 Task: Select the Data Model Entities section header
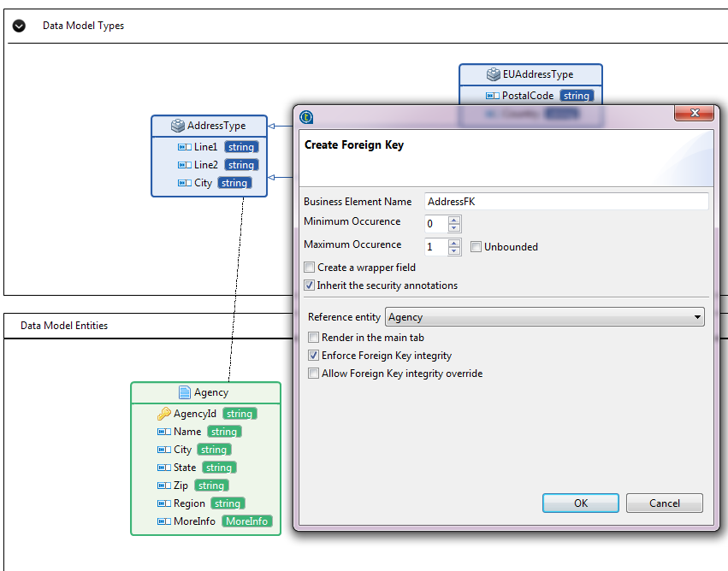pos(64,326)
